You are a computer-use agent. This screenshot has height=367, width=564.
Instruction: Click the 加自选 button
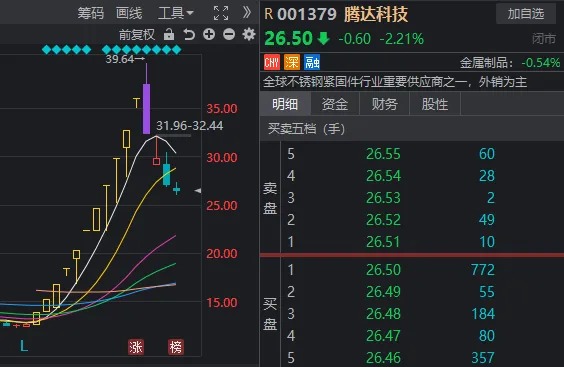(x=526, y=14)
